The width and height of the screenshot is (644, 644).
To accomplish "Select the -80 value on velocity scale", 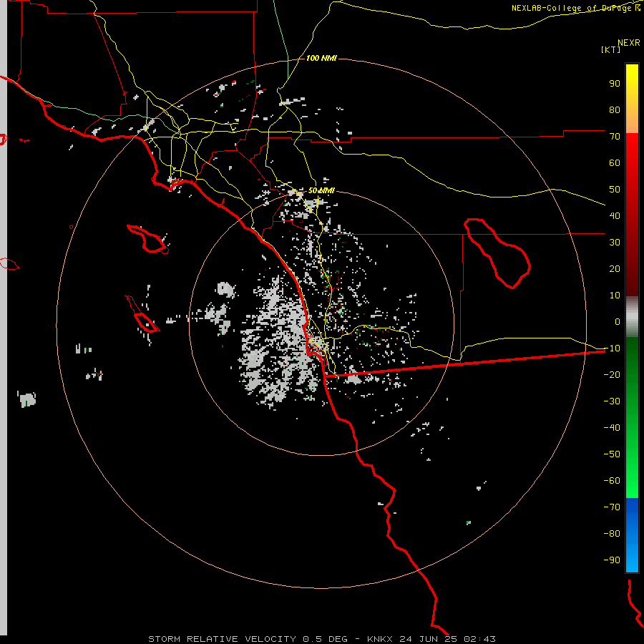I will (612, 534).
